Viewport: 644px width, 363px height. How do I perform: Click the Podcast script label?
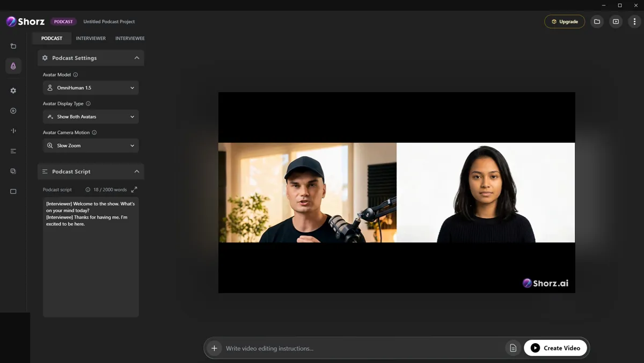tap(57, 190)
